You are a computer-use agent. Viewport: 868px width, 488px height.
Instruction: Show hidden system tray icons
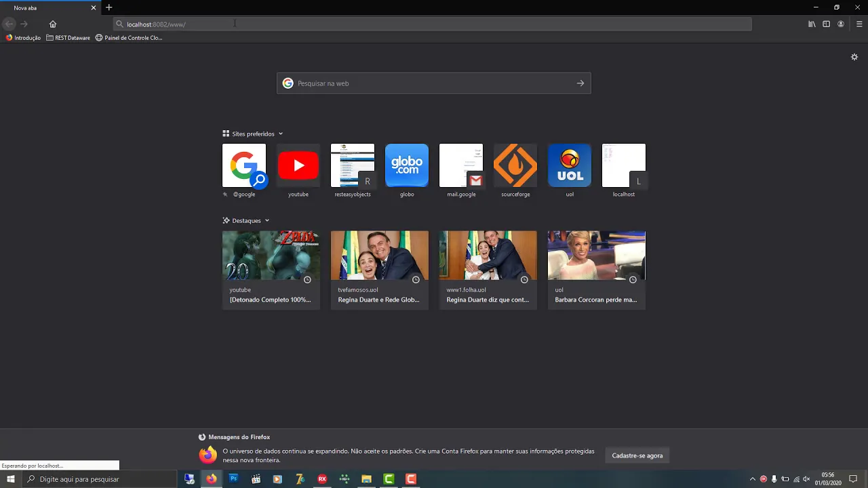(752, 479)
